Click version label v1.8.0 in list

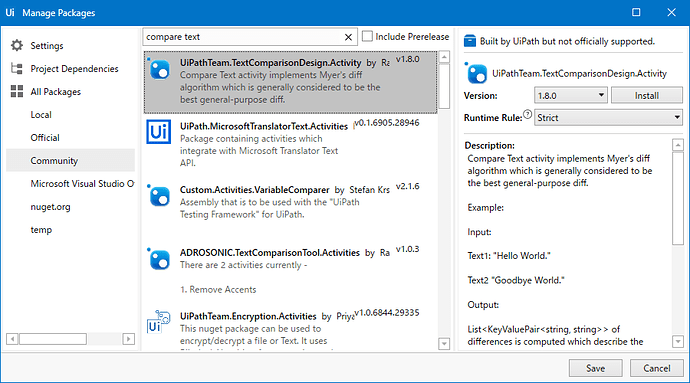click(x=407, y=59)
